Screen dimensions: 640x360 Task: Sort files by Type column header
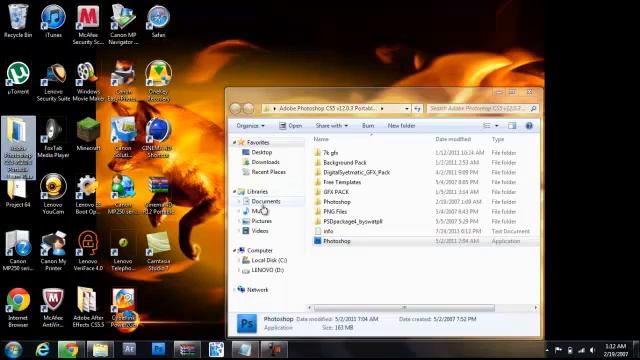click(498, 139)
